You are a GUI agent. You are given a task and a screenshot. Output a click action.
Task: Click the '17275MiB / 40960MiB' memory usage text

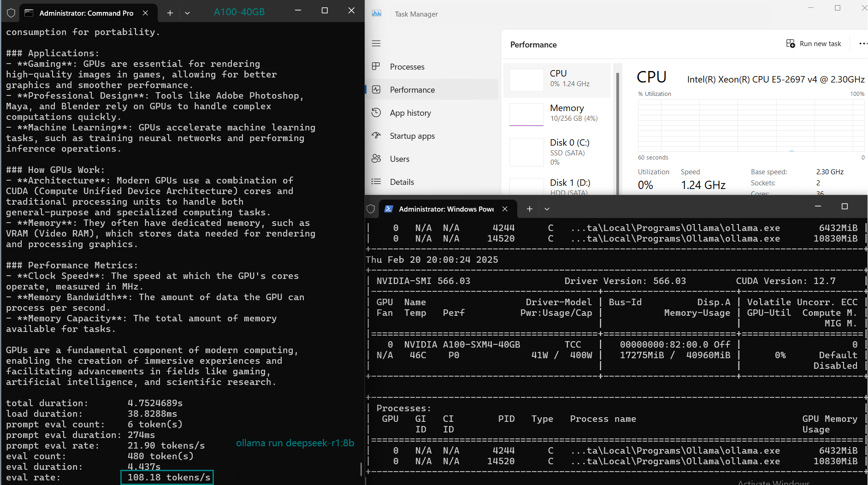[x=675, y=355]
